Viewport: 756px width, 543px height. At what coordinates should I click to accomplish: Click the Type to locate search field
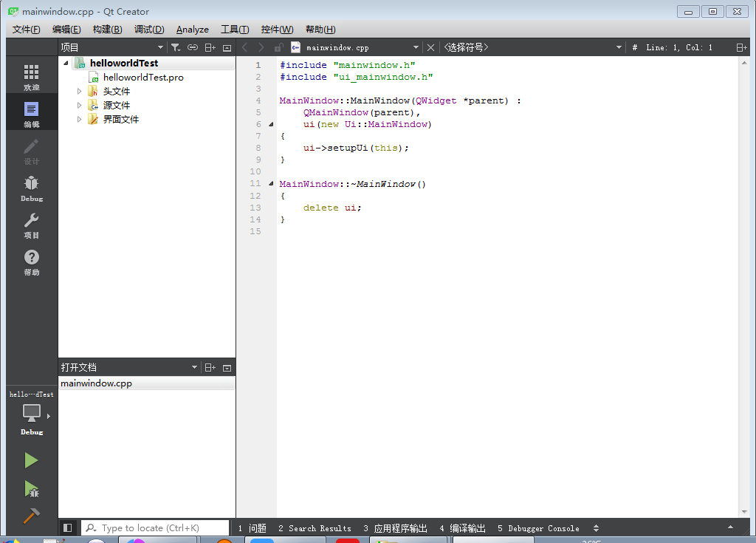[155, 528]
